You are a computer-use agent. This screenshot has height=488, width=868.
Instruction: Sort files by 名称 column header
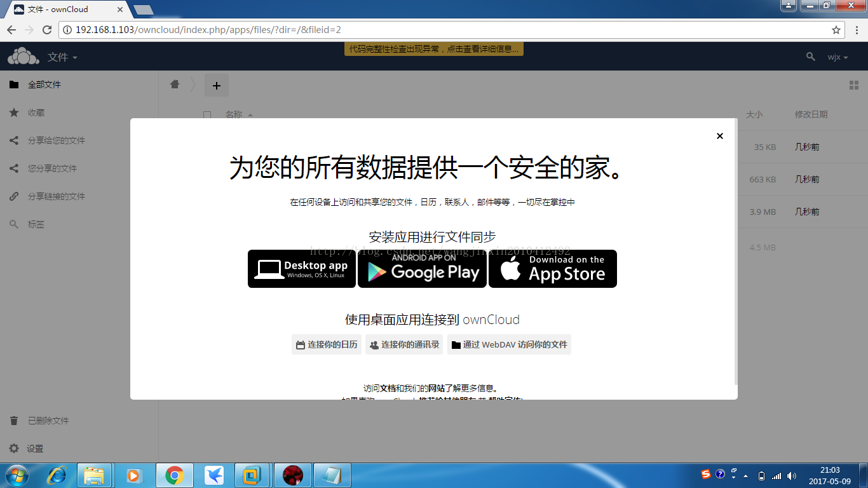coord(234,115)
